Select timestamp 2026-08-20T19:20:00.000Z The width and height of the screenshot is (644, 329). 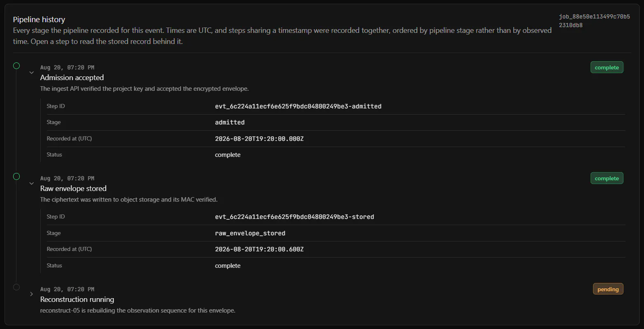pyautogui.click(x=259, y=139)
